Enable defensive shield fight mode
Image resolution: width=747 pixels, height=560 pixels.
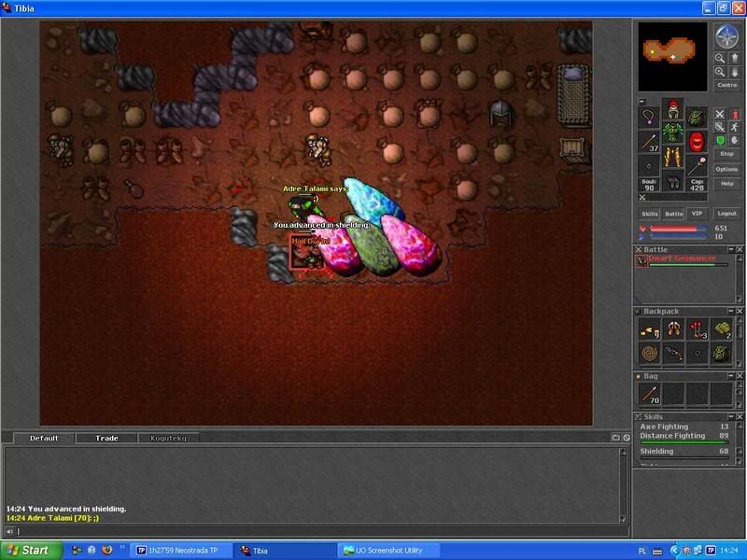pyautogui.click(x=720, y=140)
